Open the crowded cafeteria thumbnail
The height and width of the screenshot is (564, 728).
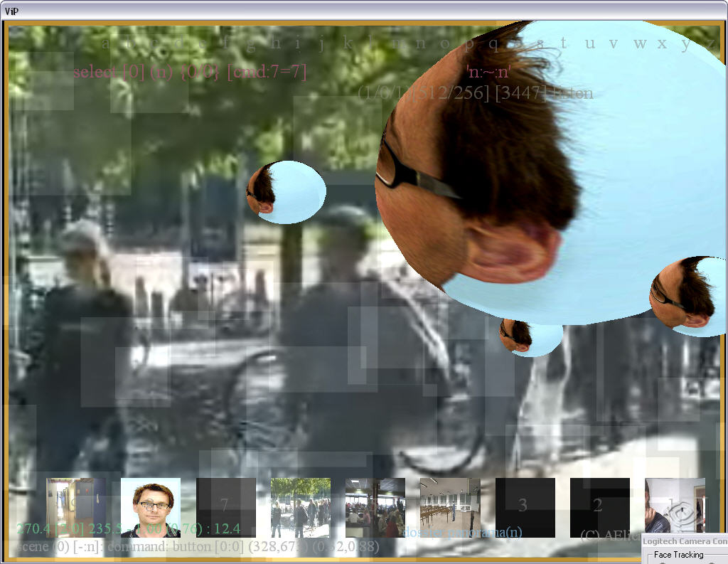(375, 507)
